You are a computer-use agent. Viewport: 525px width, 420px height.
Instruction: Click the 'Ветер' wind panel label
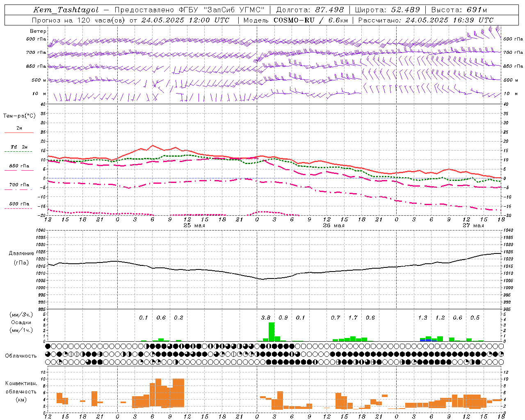[38, 31]
